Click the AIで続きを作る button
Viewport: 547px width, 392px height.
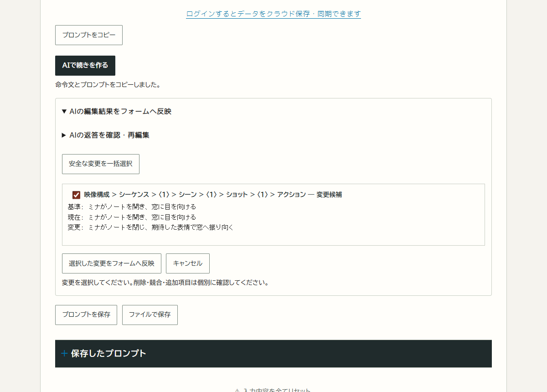click(85, 66)
